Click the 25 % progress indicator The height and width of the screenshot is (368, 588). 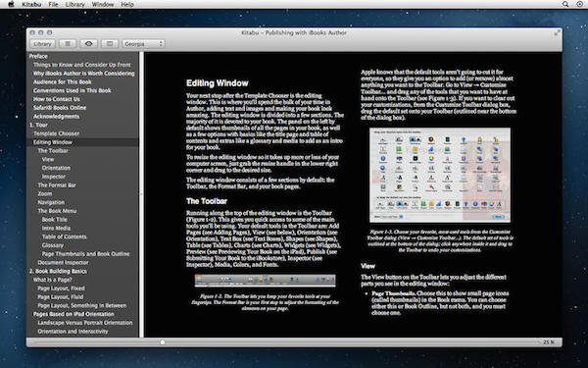(549, 342)
